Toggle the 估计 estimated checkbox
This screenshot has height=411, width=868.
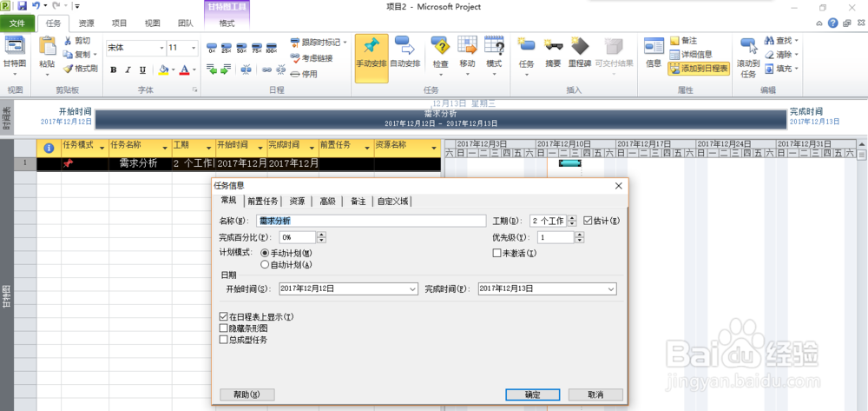[588, 221]
